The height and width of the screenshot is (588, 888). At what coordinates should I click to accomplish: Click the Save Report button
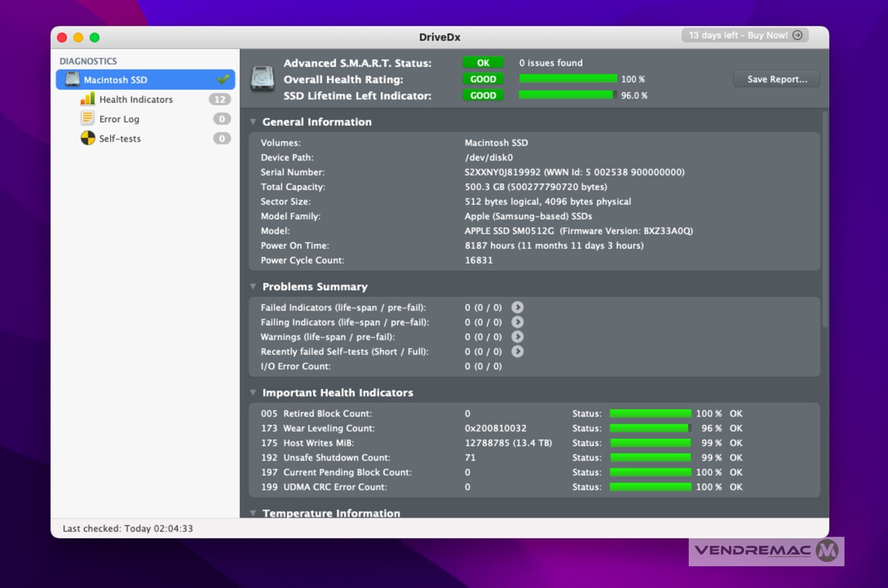click(x=776, y=79)
